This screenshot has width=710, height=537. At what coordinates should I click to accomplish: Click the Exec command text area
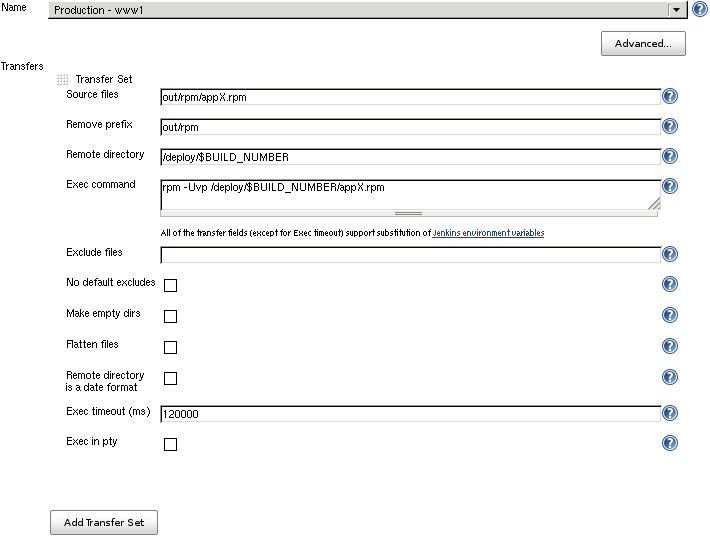tap(410, 195)
